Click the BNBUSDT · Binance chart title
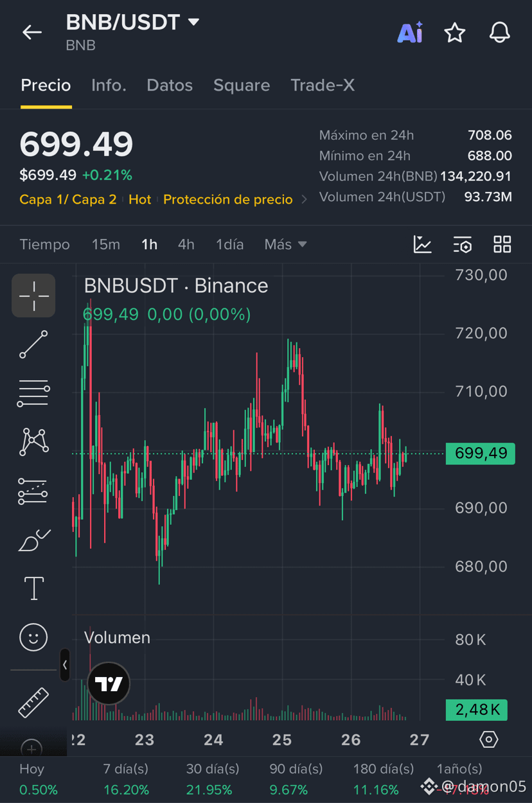The width and height of the screenshot is (532, 803). (176, 286)
